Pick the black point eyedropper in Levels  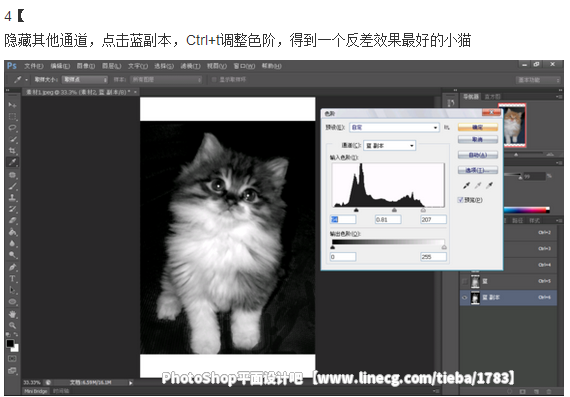point(466,185)
